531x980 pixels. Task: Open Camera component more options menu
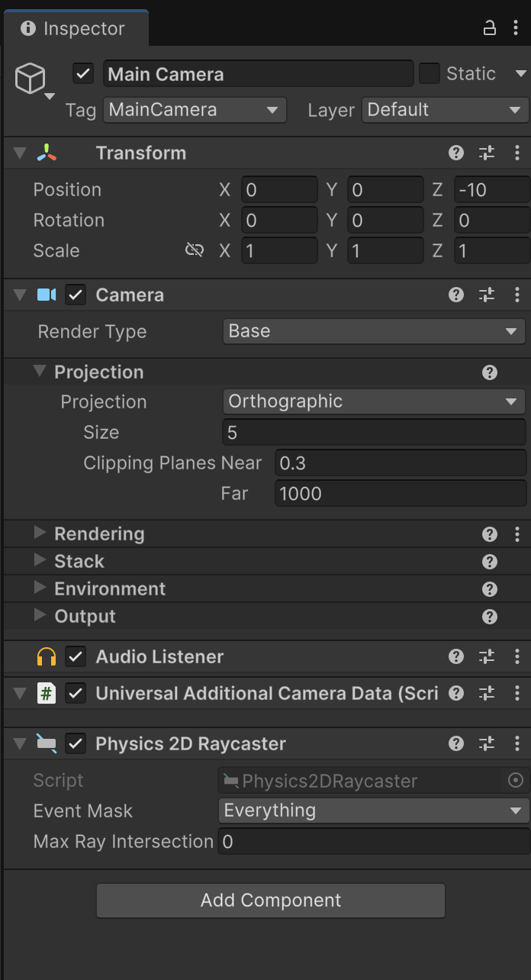(x=517, y=295)
